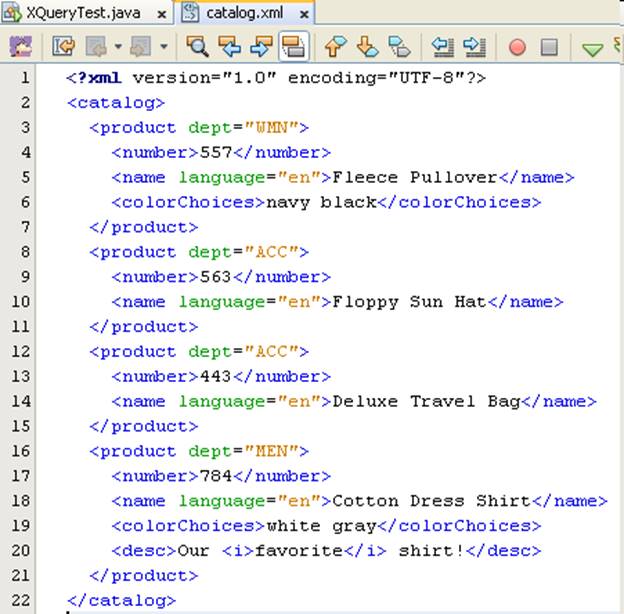Shift the line left with the toolbar icon
The height and width of the screenshot is (614, 624).
pyautogui.click(x=443, y=47)
